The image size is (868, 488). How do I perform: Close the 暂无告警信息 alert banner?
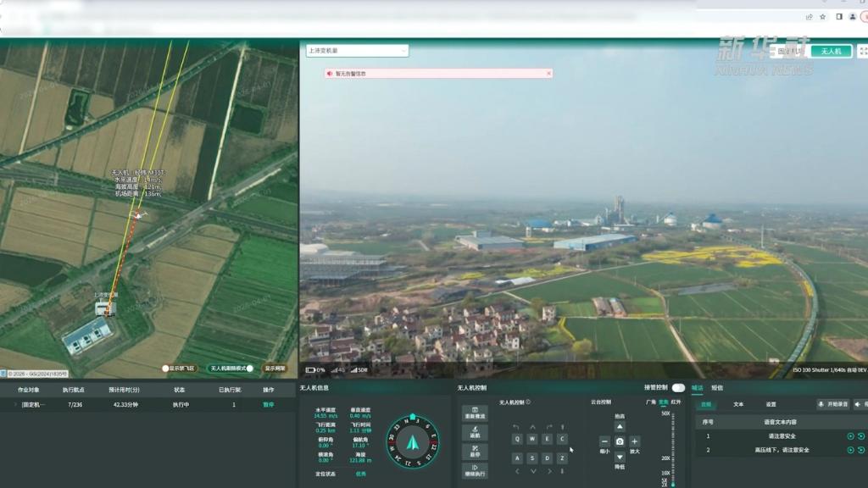point(548,74)
